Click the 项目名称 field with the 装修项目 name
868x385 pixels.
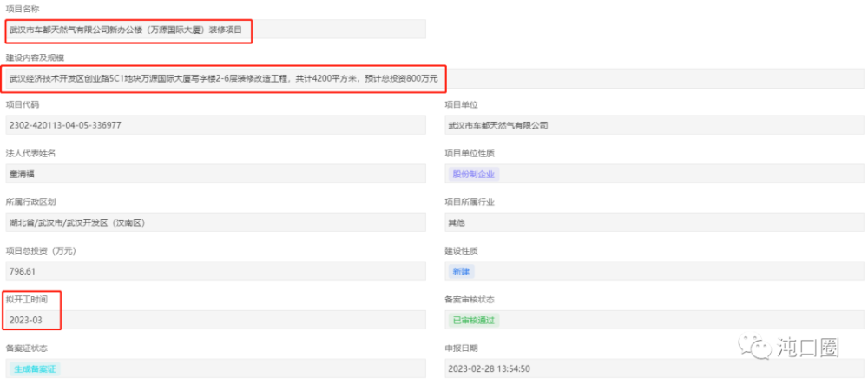point(216,30)
